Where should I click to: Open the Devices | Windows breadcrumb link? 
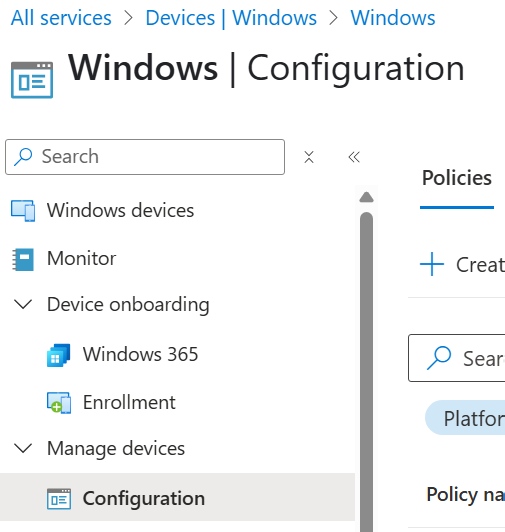click(231, 18)
